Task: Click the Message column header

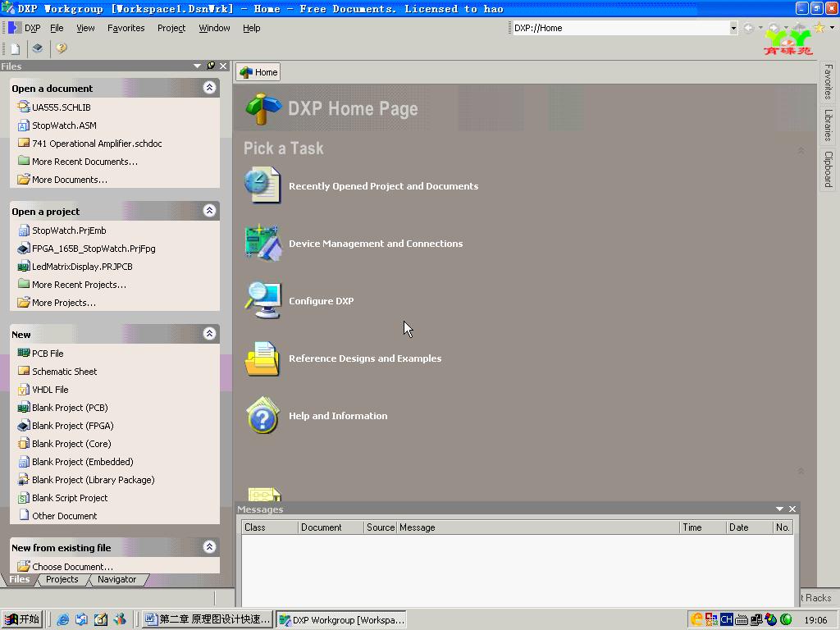Action: (x=538, y=527)
